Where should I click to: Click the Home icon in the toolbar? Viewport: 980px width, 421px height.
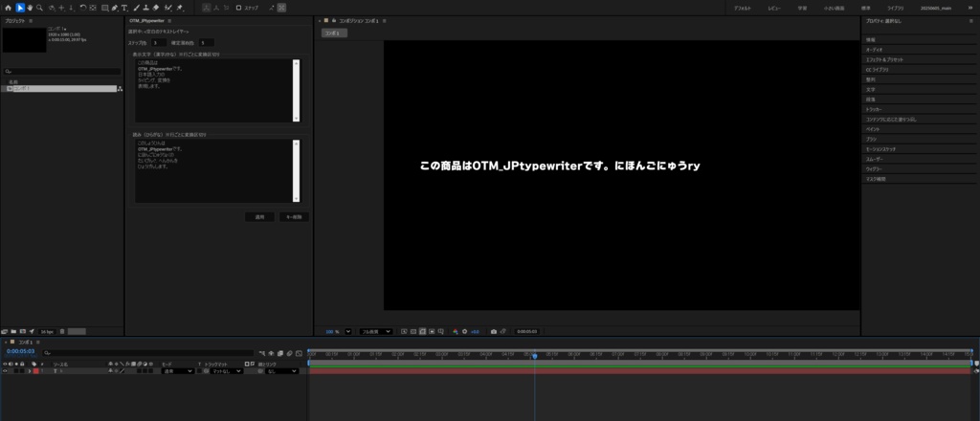[x=8, y=8]
